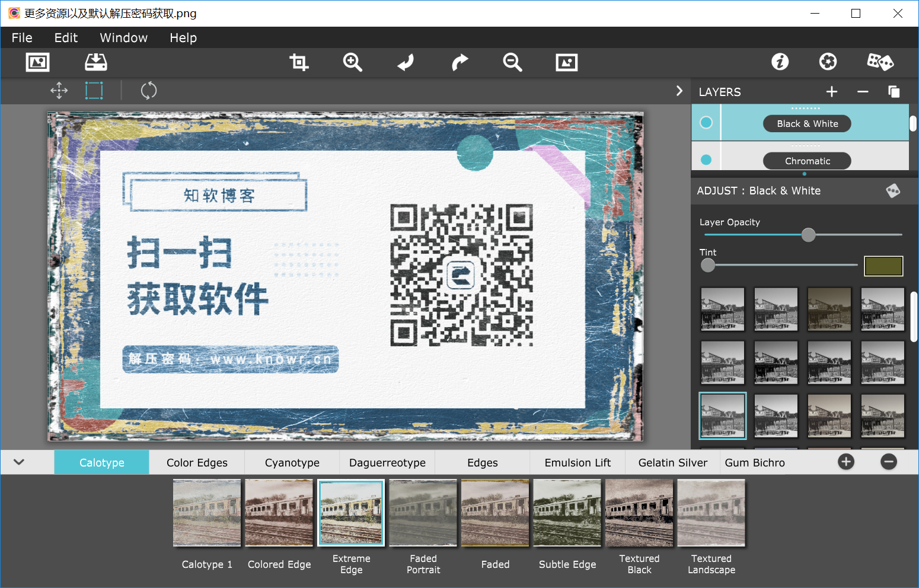This screenshot has width=919, height=588.
Task: Apply the Textured Black preset thumbnail
Action: [639, 513]
